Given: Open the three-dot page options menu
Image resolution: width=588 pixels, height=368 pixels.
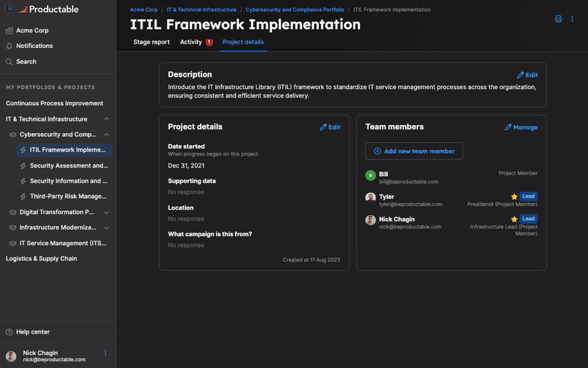Looking at the screenshot, I should coord(573,19).
